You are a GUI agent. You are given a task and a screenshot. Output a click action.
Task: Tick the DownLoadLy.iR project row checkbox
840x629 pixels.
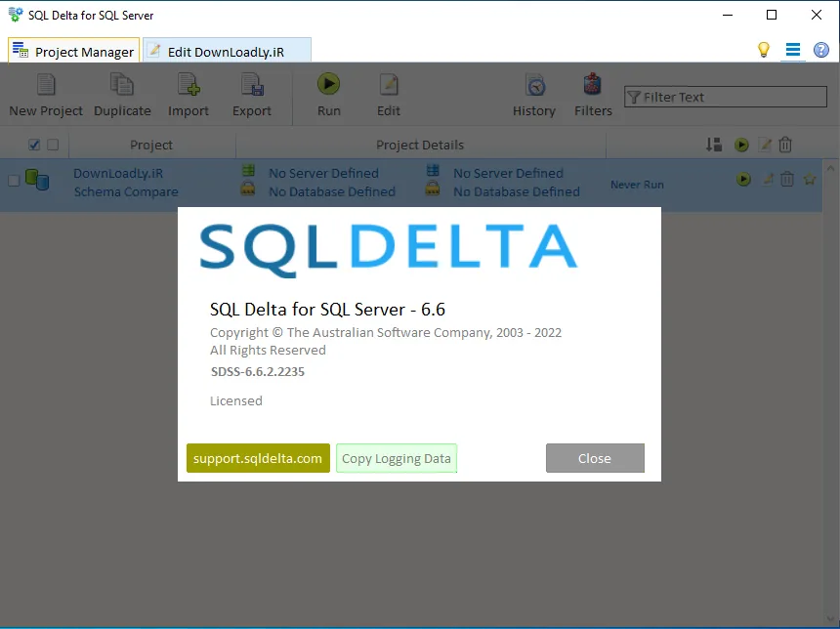(x=14, y=181)
